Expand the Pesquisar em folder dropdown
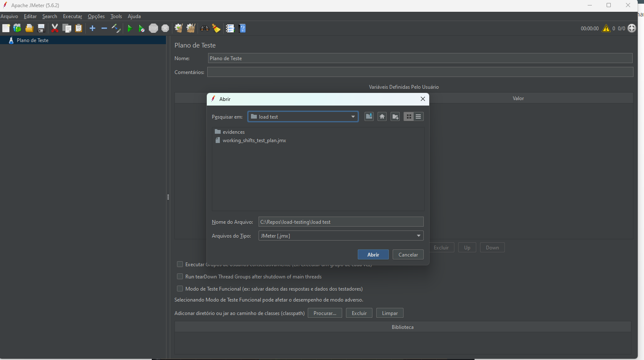The height and width of the screenshot is (360, 644). coord(353,116)
